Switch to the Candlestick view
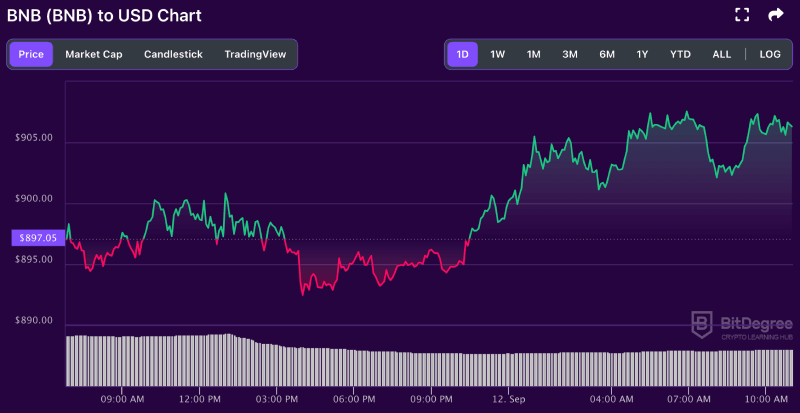Viewport: 800px width, 413px height. (173, 54)
